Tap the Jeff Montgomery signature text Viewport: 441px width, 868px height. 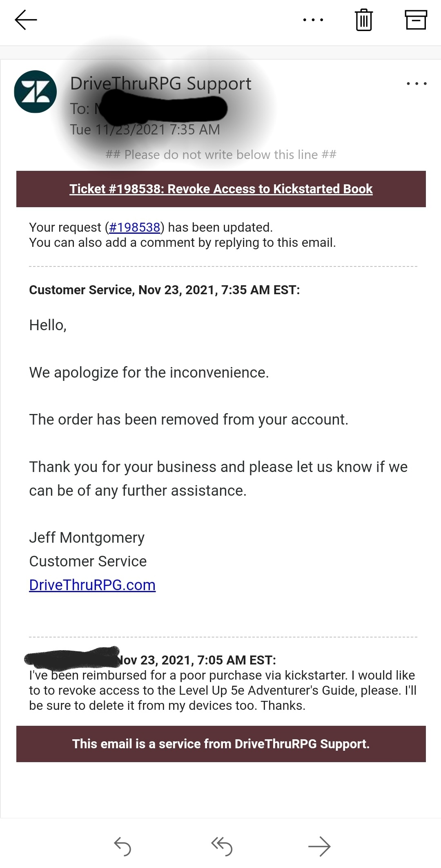pos(87,538)
